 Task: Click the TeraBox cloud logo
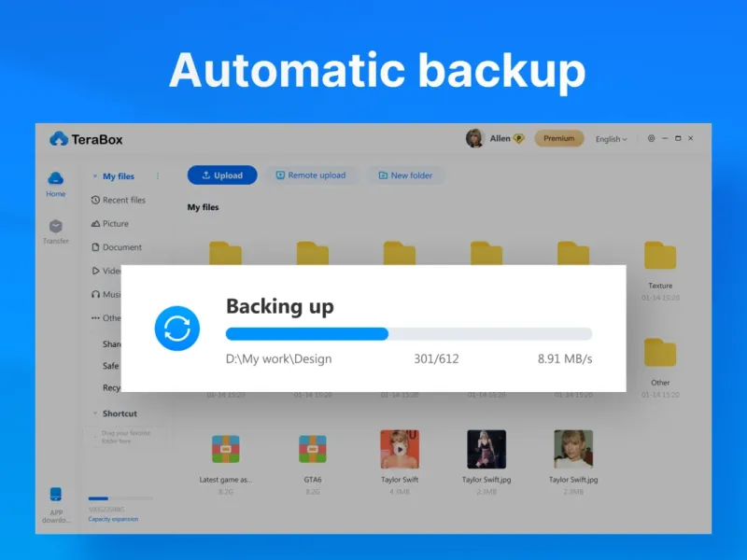coord(59,139)
